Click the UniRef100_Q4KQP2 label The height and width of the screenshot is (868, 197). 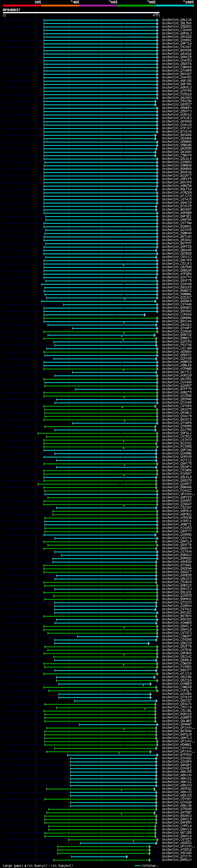point(177,765)
